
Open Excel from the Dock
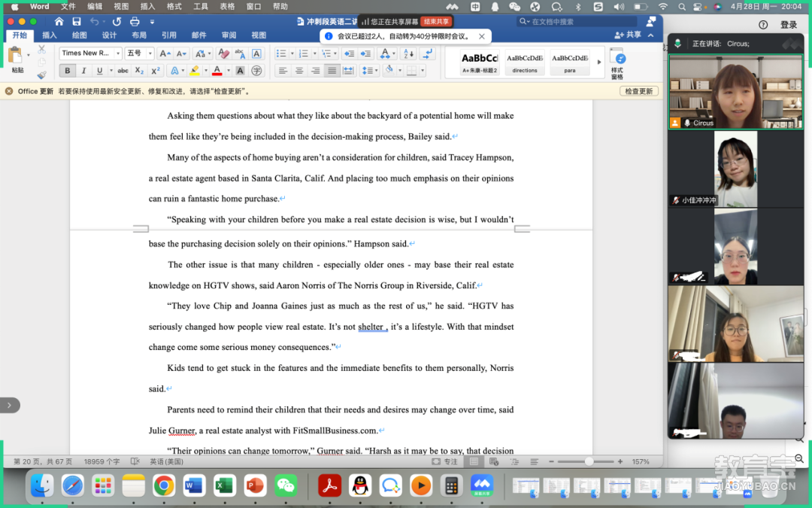coord(225,485)
